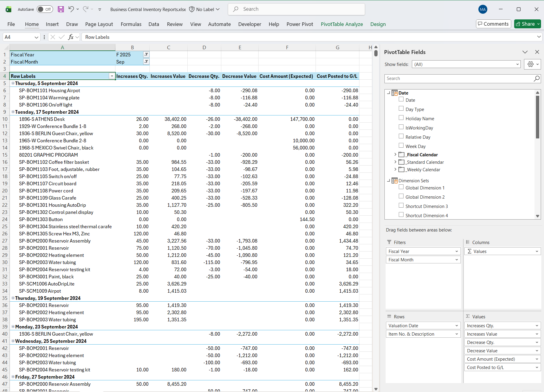Open the Comments pane

coord(493,24)
